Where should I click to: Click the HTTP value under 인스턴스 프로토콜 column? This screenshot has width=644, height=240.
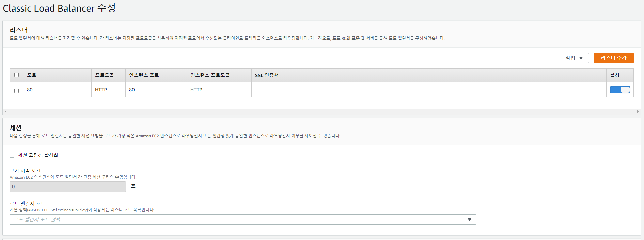click(x=196, y=90)
